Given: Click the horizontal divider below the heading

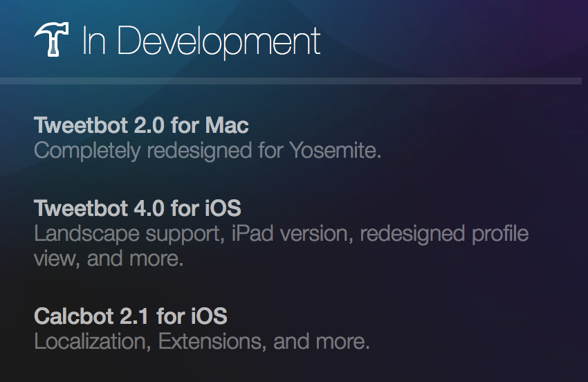Looking at the screenshot, I should [291, 81].
